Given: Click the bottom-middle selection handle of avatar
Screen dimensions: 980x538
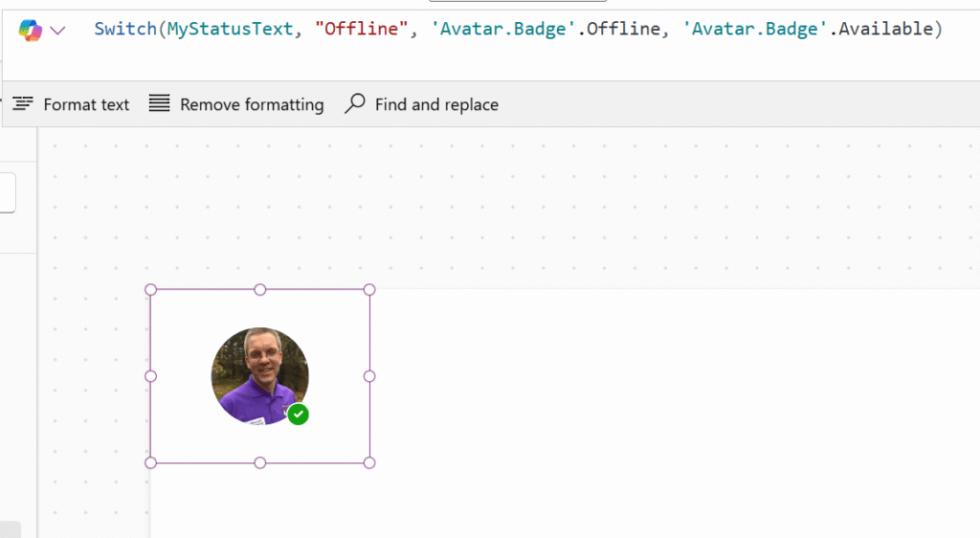Looking at the screenshot, I should 260,463.
